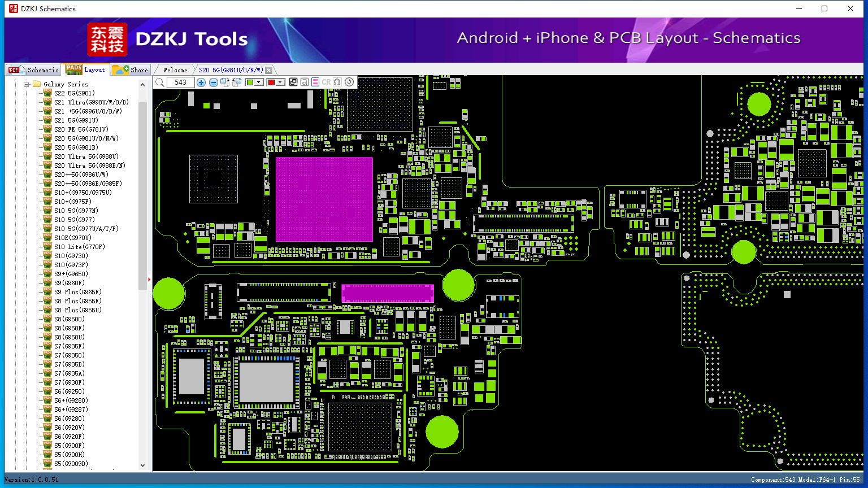The image size is (868, 488).
Task: Click the Version:1.0.0.51 status bar text
Action: 32,480
